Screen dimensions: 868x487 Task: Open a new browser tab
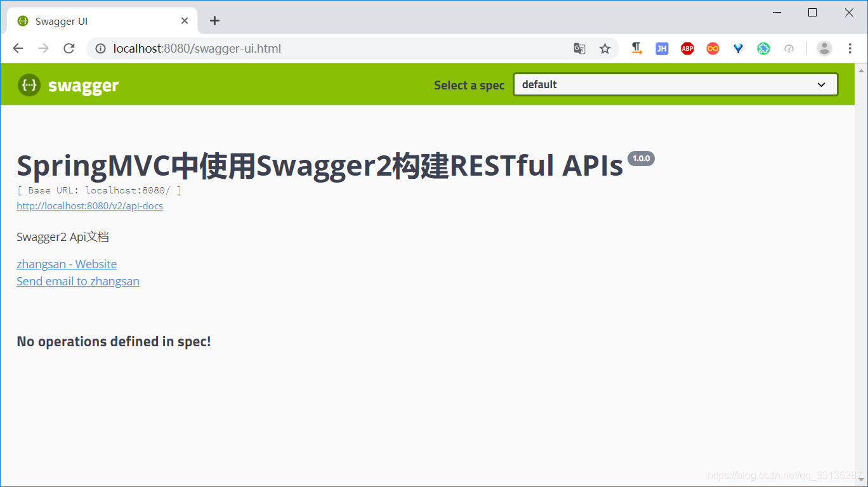214,21
